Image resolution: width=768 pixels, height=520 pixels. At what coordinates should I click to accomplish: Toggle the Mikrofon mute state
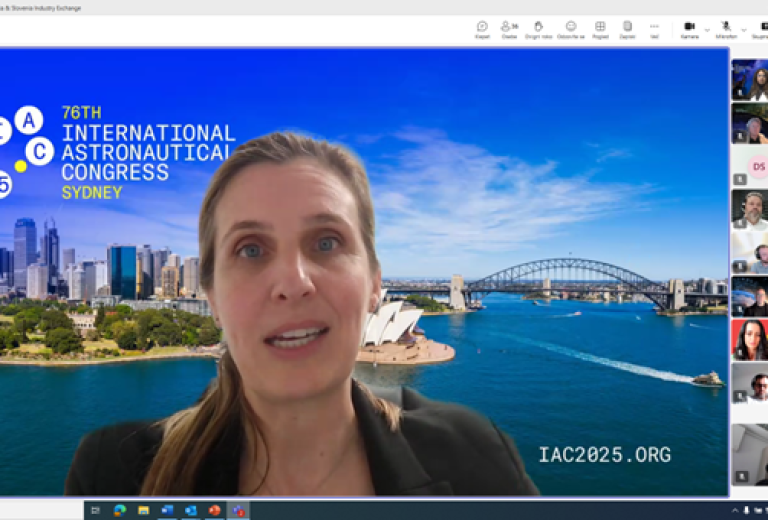(726, 29)
